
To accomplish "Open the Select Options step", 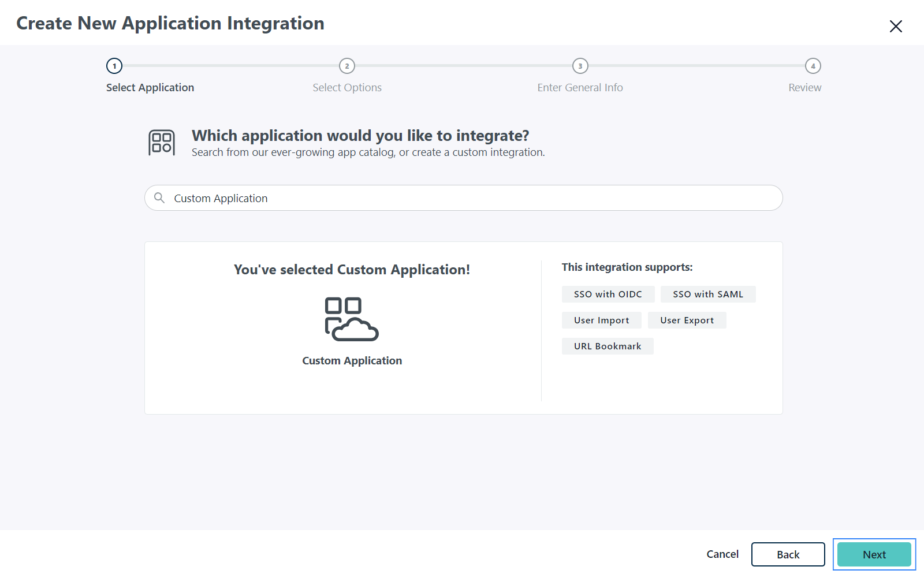I will point(346,87).
